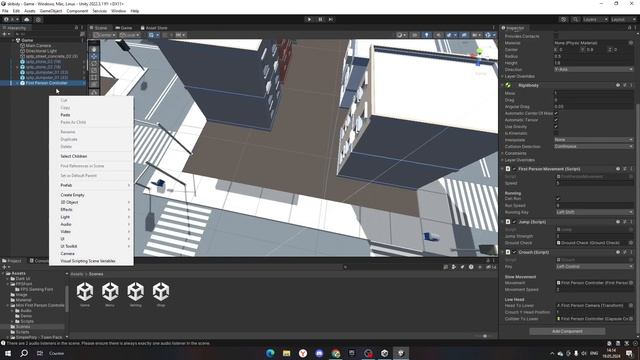Click the Play button

pos(309,19)
